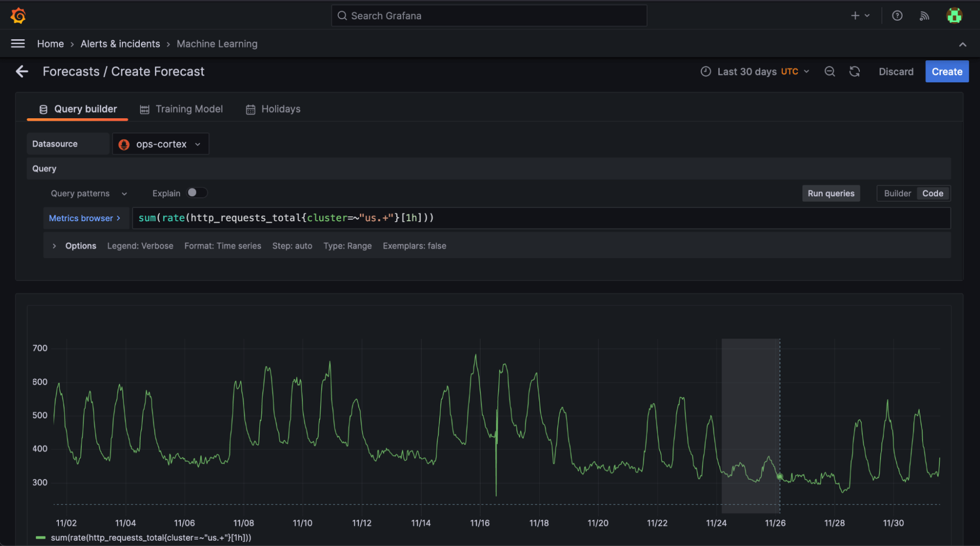Open the news feed icon
The image size is (980, 546).
point(925,15)
